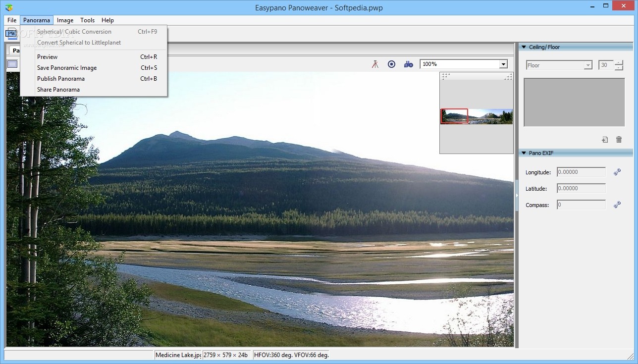Close the Panoweaver window
Screen dimensions: 638x364
point(622,6)
